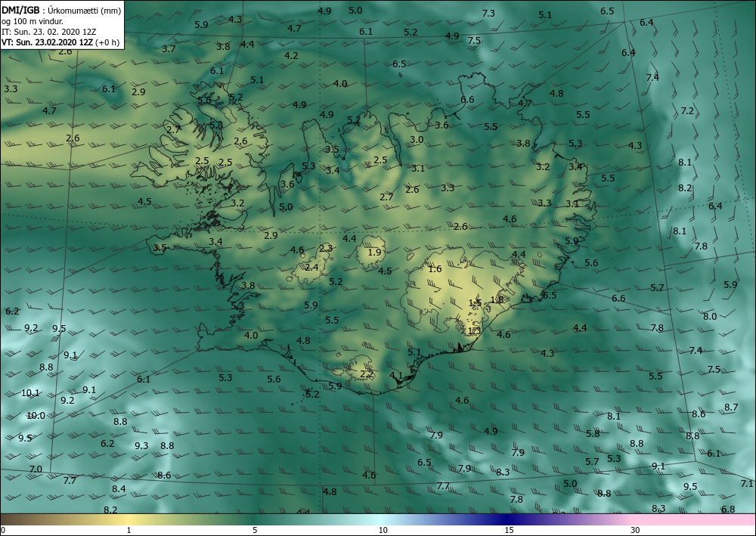Click the 1 label on the color scale

129,531
